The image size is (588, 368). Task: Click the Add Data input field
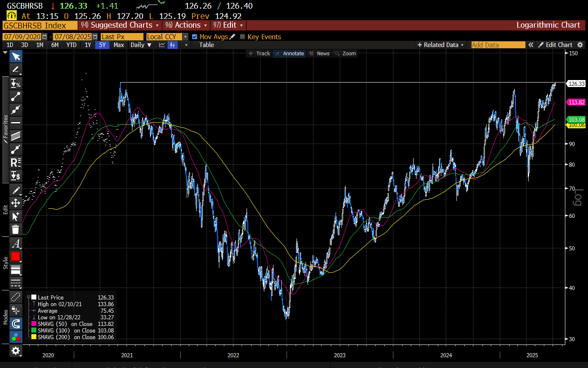click(498, 45)
